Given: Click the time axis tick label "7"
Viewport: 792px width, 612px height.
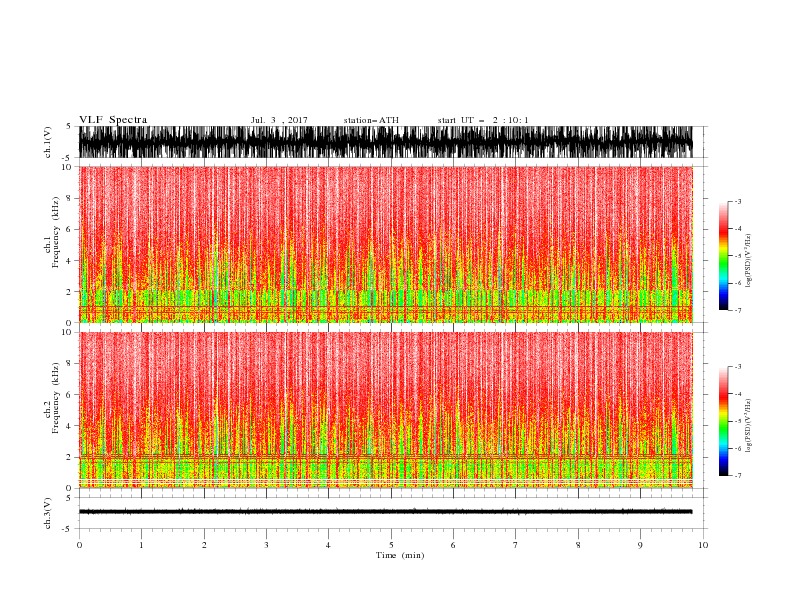Looking at the screenshot, I should pos(516,545).
